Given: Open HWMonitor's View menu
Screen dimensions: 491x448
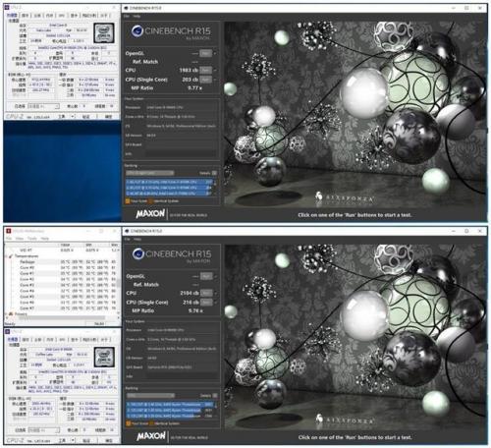Looking at the screenshot, I should [20, 239].
